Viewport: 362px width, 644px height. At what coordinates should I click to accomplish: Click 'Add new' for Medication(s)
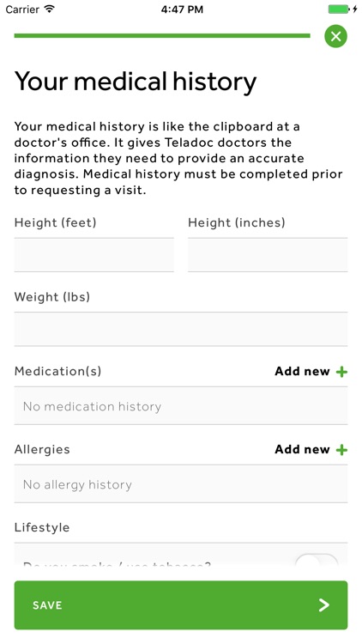click(x=303, y=371)
